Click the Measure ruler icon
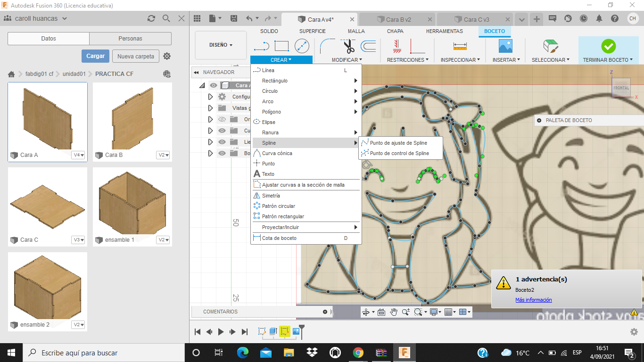 click(460, 46)
